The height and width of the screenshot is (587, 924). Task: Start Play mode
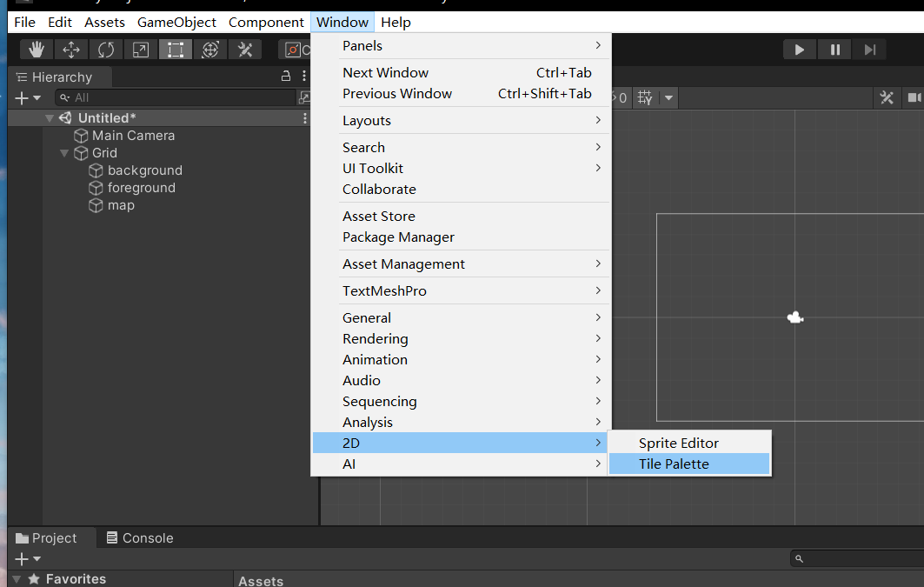click(x=800, y=50)
